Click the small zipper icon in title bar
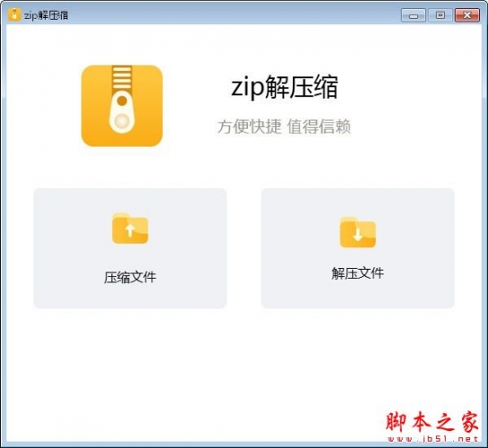Image resolution: width=488 pixels, height=448 pixels. click(x=14, y=14)
